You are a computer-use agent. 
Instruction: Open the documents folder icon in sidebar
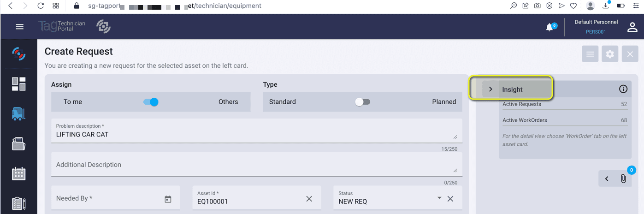18,144
